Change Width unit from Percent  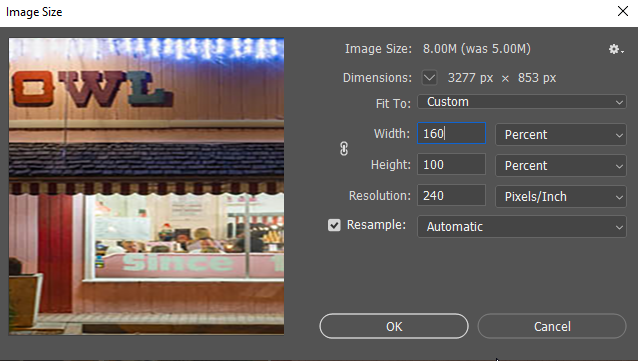[x=561, y=135]
